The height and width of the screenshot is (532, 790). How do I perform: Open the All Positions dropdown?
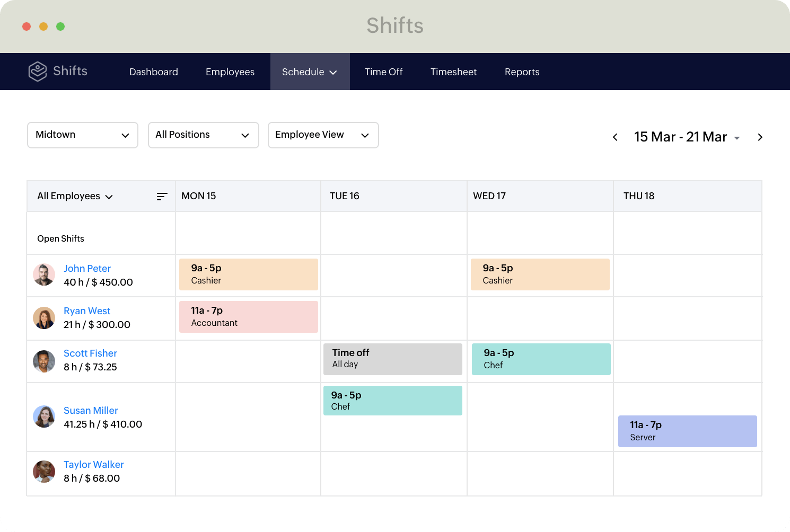point(203,135)
